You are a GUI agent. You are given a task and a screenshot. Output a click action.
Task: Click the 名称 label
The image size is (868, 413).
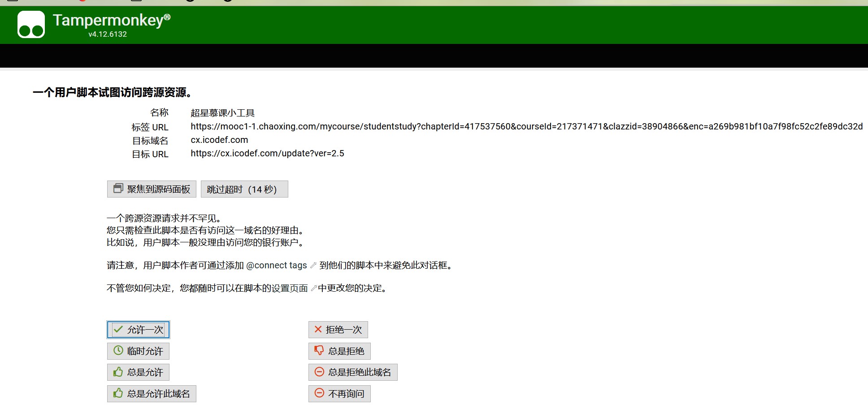point(159,112)
